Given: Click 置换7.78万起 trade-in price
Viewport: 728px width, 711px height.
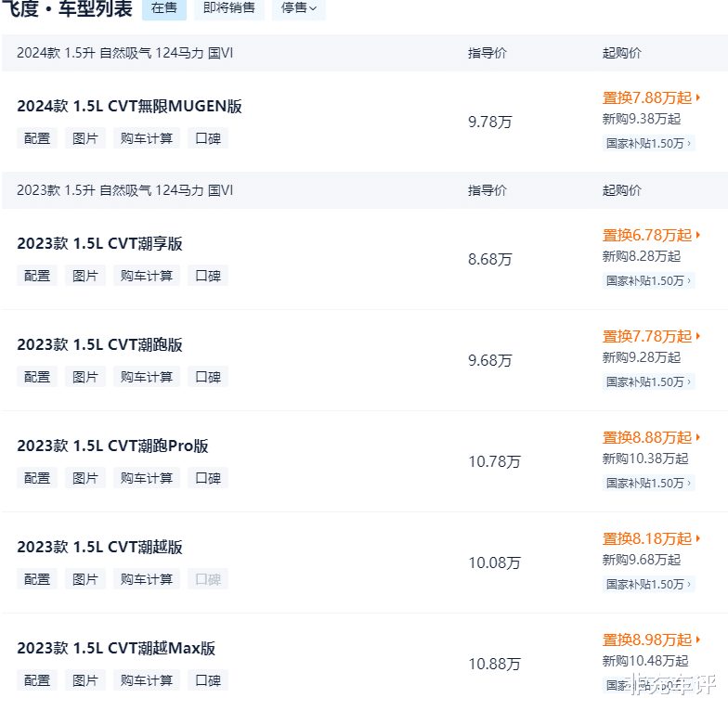Looking at the screenshot, I should coord(647,336).
